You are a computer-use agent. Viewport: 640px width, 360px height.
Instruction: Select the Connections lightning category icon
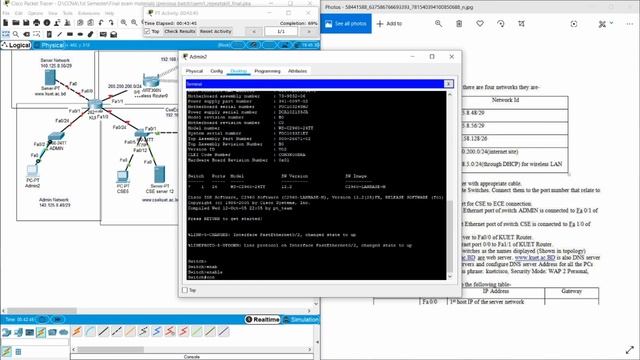click(x=41, y=332)
